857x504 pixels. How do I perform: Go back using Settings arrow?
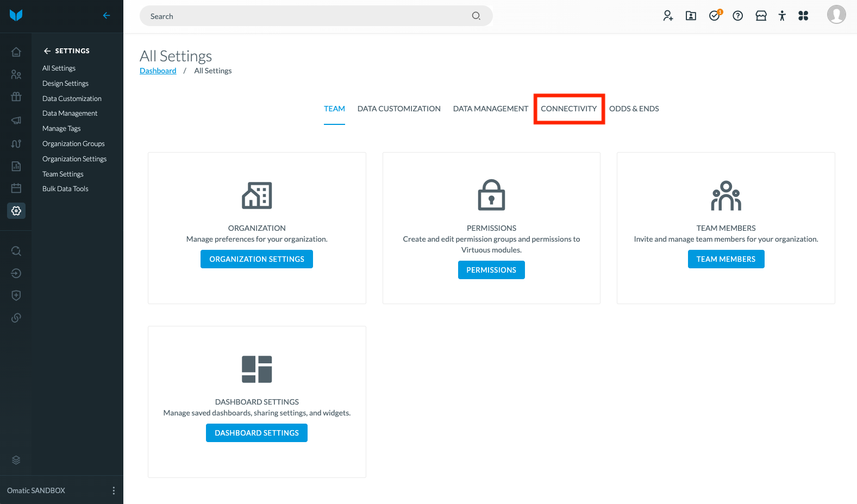pyautogui.click(x=47, y=51)
